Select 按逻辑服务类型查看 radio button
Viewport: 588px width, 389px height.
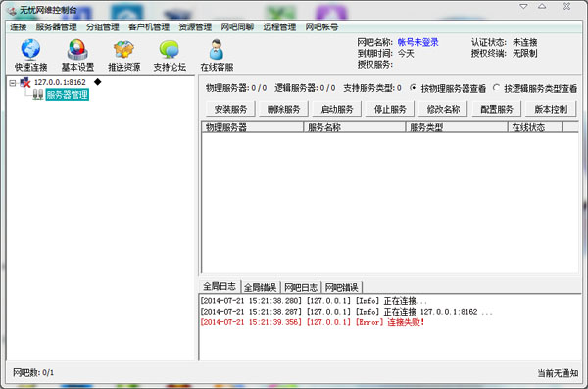click(x=496, y=88)
